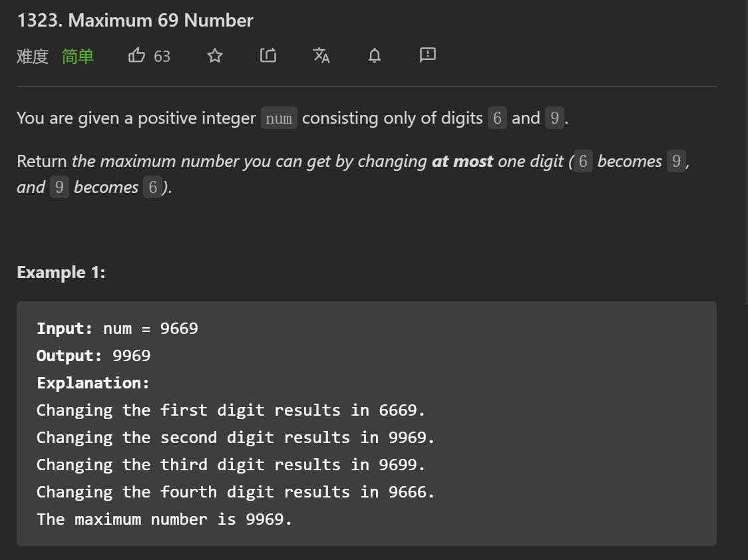The width and height of the screenshot is (748, 560).
Task: Click the bell subscribe icon
Action: point(375,56)
